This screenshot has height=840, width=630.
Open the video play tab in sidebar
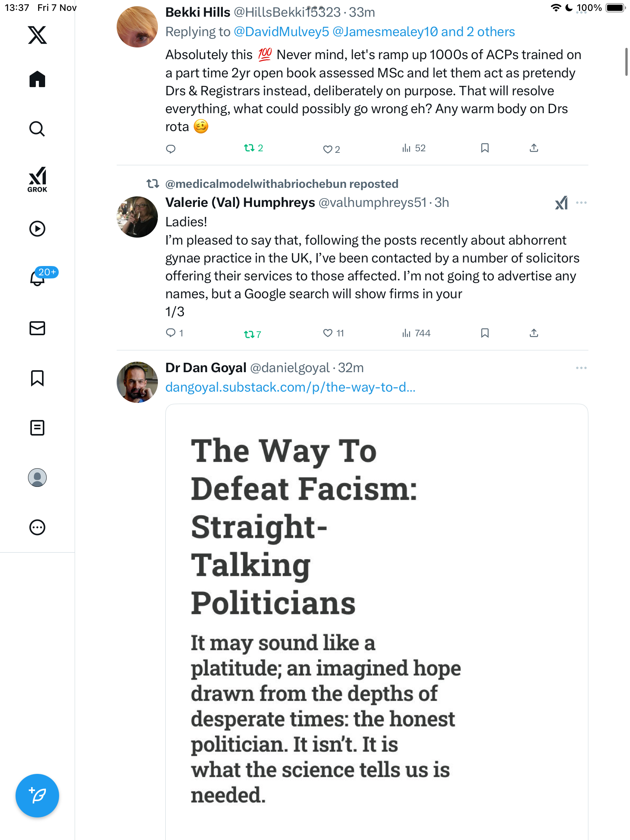click(37, 229)
